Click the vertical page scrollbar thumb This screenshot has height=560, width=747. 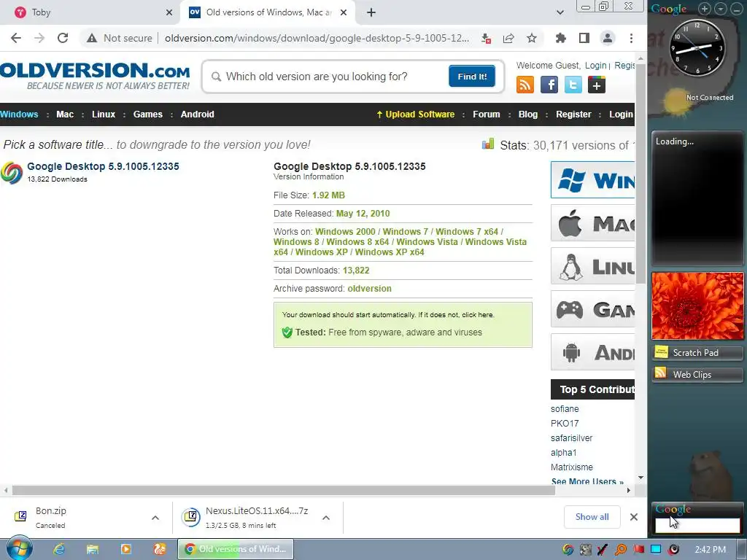(x=640, y=172)
